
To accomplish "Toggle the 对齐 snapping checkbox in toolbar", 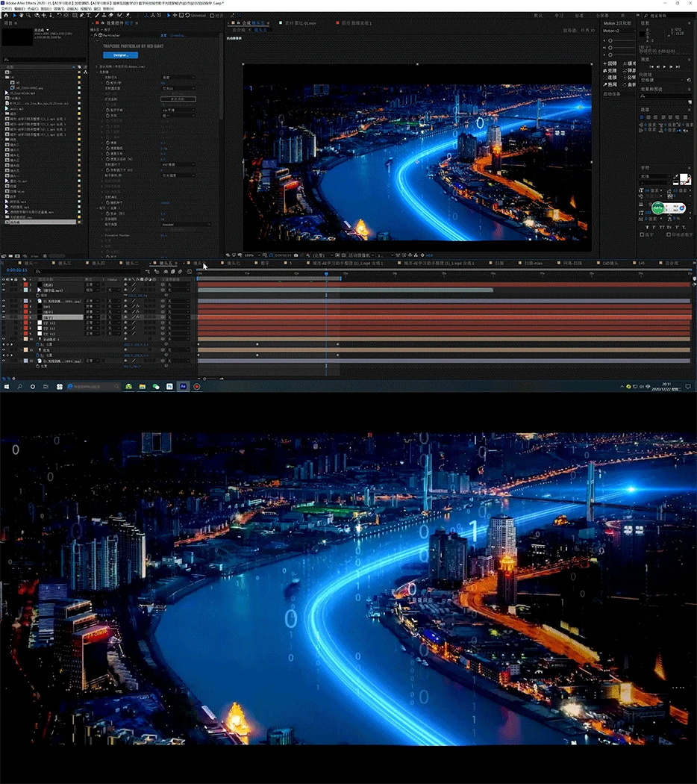I will (212, 16).
